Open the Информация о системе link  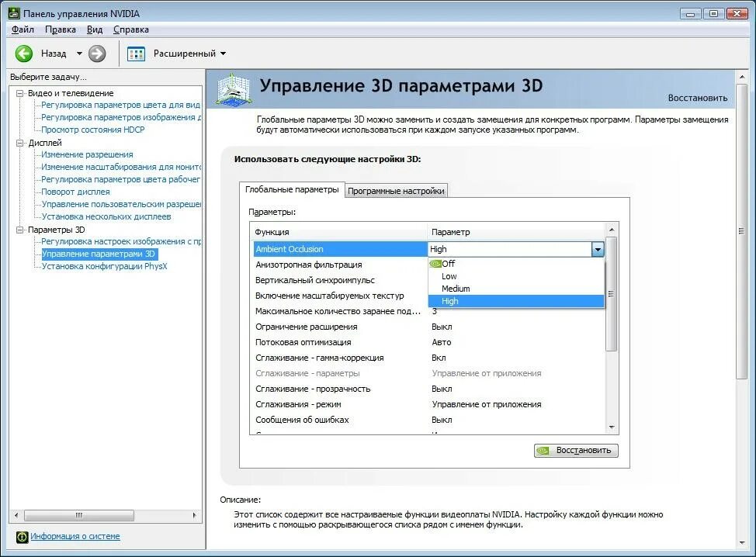pyautogui.click(x=75, y=536)
